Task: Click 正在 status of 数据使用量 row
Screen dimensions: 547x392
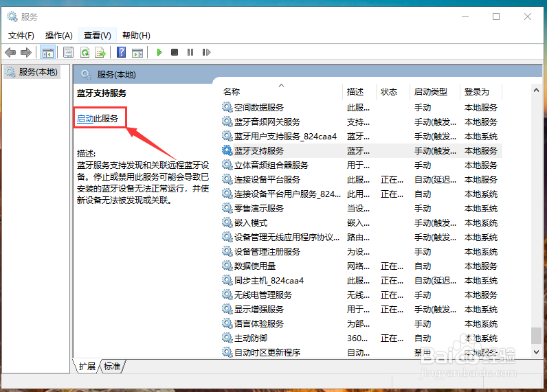Action: pos(392,266)
